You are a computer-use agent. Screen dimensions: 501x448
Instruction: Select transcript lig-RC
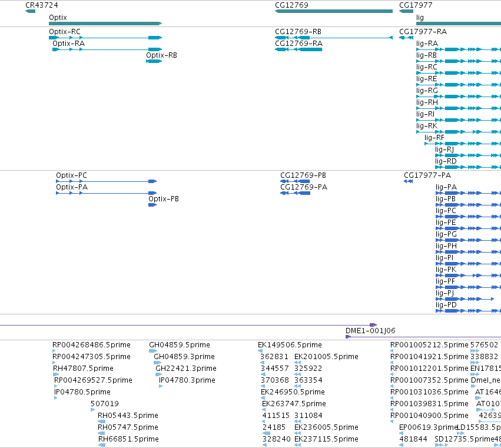tap(459, 73)
